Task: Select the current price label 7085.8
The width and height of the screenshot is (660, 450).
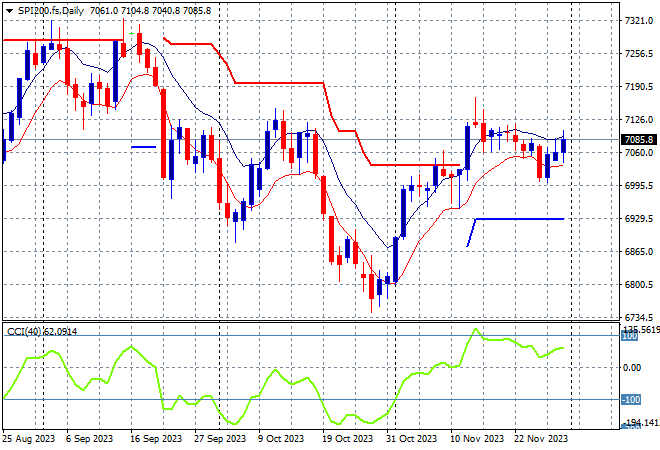Action: tap(639, 140)
